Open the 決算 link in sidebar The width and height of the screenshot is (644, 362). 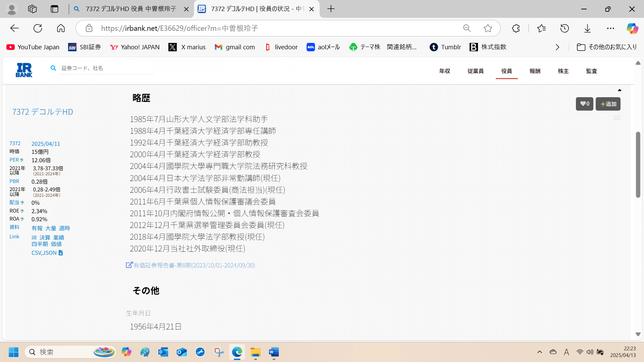44,237
